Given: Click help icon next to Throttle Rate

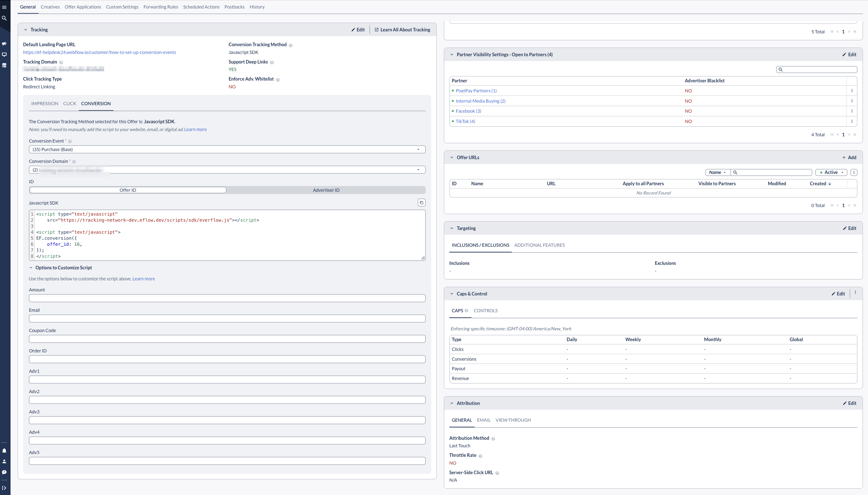Looking at the screenshot, I should 480,456.
